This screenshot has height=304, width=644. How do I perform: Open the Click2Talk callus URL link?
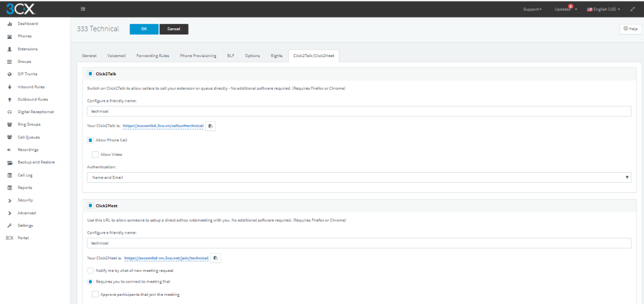164,126
